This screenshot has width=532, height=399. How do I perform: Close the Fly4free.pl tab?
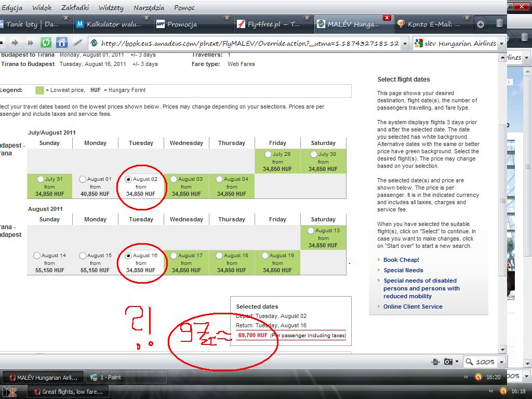pos(307,18)
